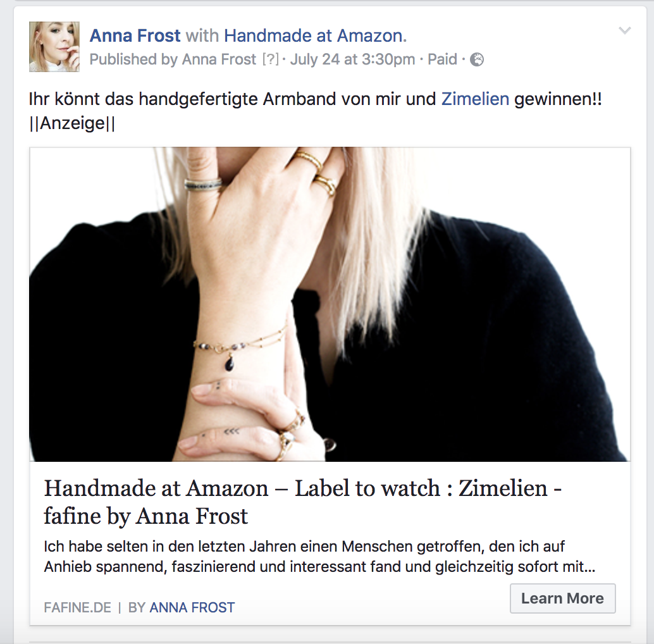Image resolution: width=654 pixels, height=644 pixels.
Task: Click the 'with' connector in post header
Action: [202, 36]
